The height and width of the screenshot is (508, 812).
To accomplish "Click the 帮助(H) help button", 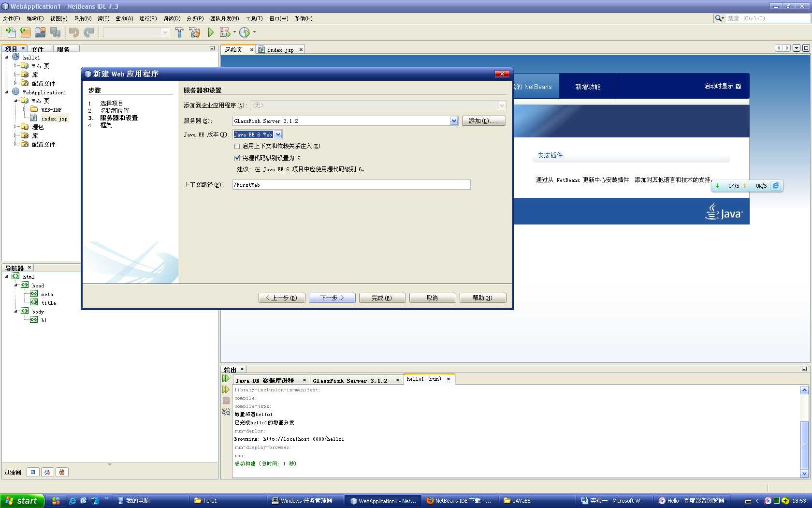I will click(483, 298).
